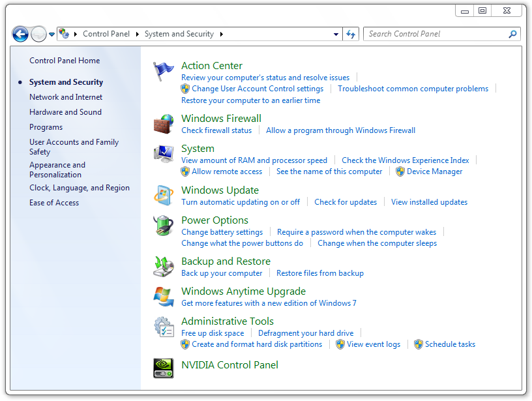This screenshot has width=532, height=401.
Task: Open View installed updates link
Action: 429,202
